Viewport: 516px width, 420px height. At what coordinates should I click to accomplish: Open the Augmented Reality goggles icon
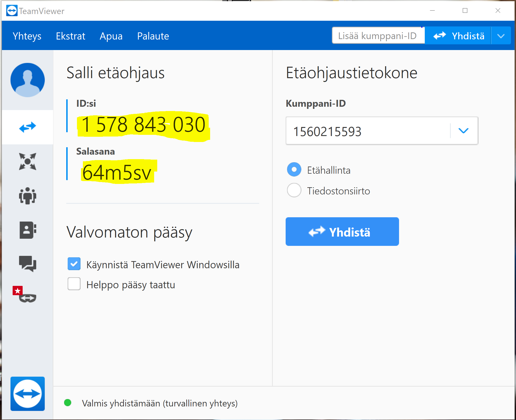click(27, 298)
